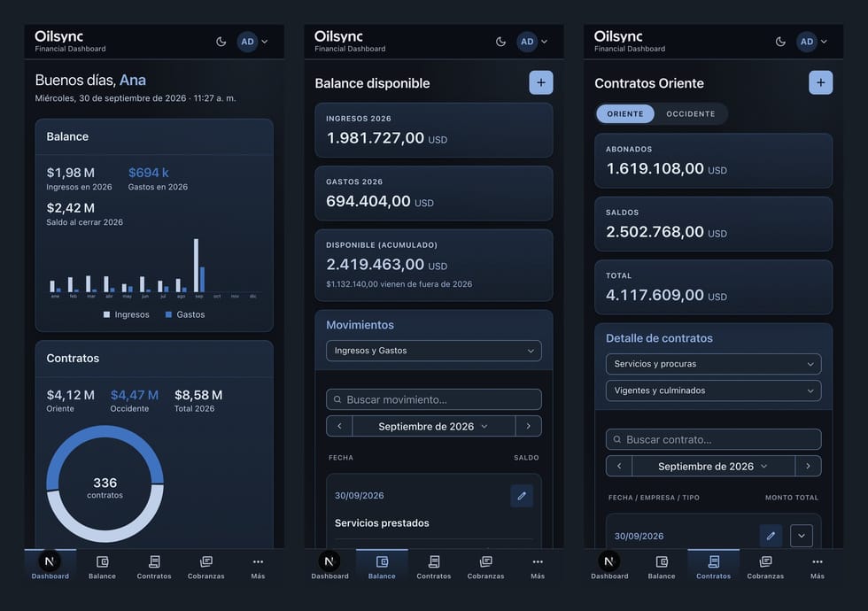
Task: Open Cobranzas from Contratos Oriente screen nav
Action: (765, 567)
